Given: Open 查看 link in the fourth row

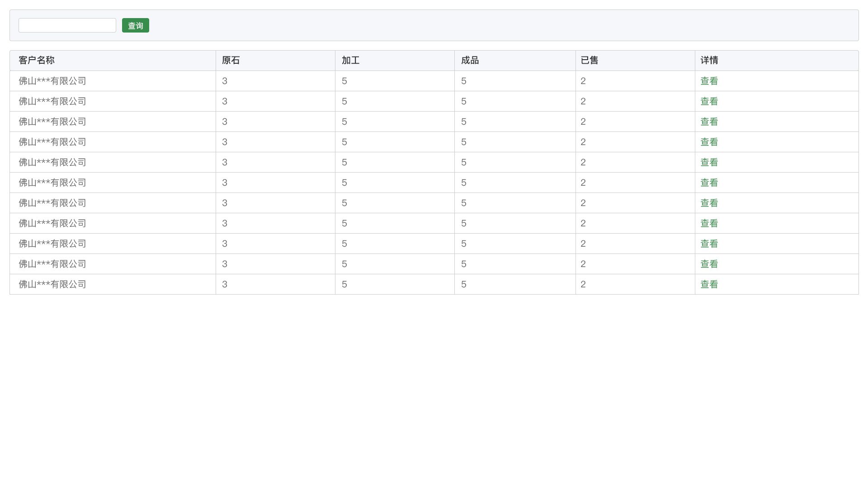Looking at the screenshot, I should [x=709, y=142].
